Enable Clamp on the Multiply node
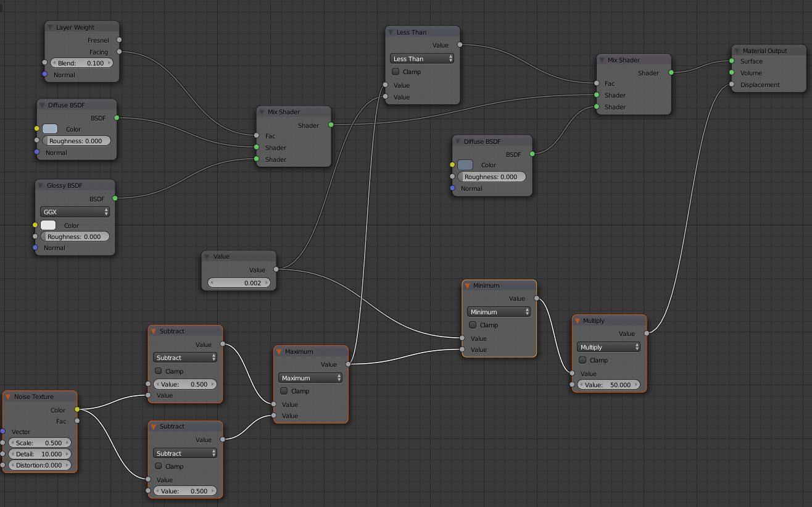Screen dimensions: 812x507 582,360
